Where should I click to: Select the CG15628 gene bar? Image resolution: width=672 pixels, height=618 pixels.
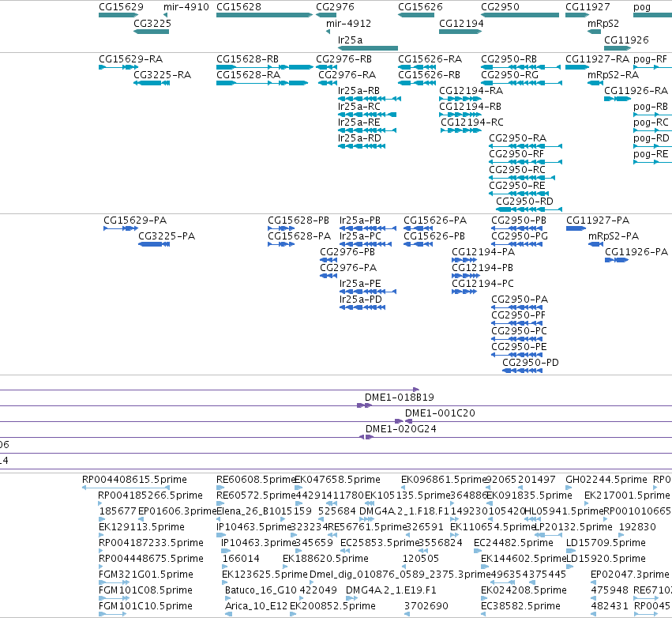click(265, 15)
